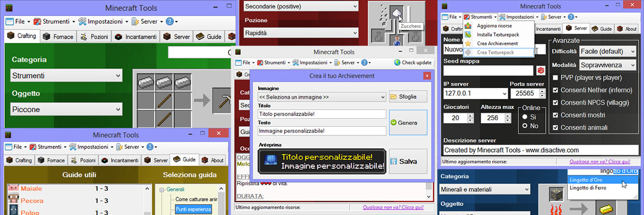Click Check update in center window

click(x=413, y=62)
